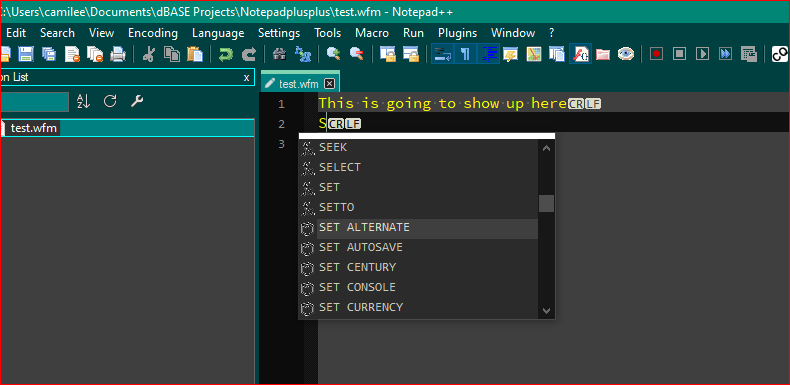The width and height of the screenshot is (790, 385).
Task: Close the Function List panel
Action: click(x=246, y=78)
